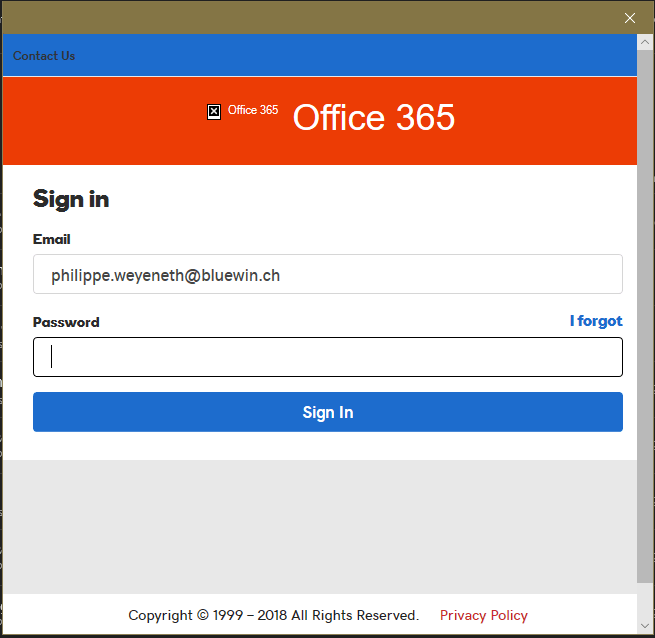Click the small Office 365 image alt text

tap(253, 110)
